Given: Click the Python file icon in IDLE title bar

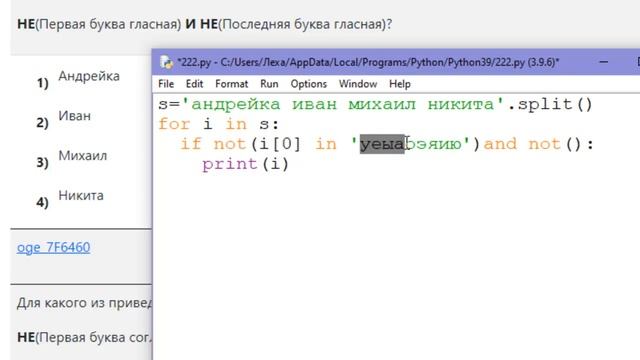Looking at the screenshot, I should coord(166,62).
